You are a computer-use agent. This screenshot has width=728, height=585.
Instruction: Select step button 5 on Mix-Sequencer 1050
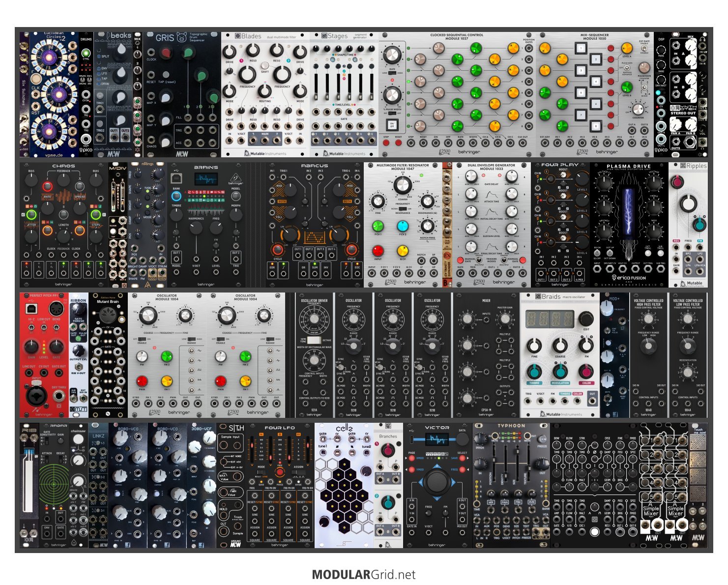[581, 92]
